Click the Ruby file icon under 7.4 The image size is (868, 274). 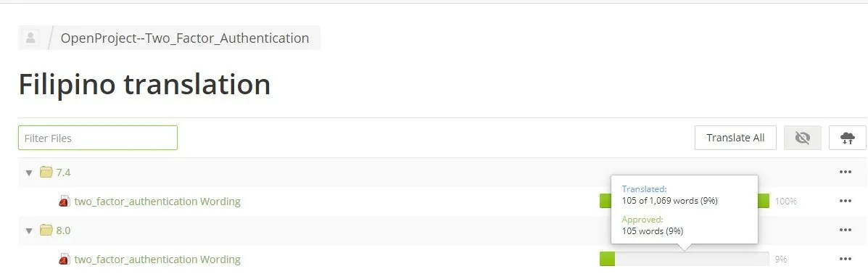tap(65, 201)
